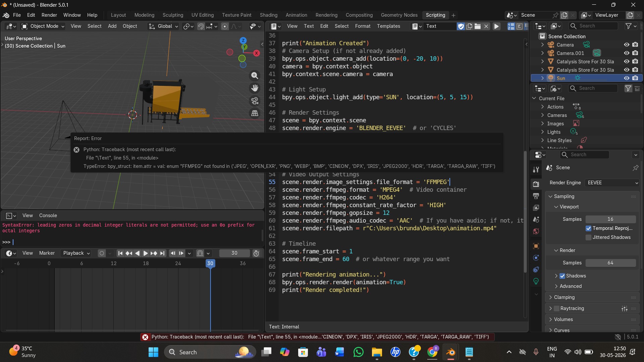
Task: Open the Templates menu in text editor
Action: (x=388, y=26)
